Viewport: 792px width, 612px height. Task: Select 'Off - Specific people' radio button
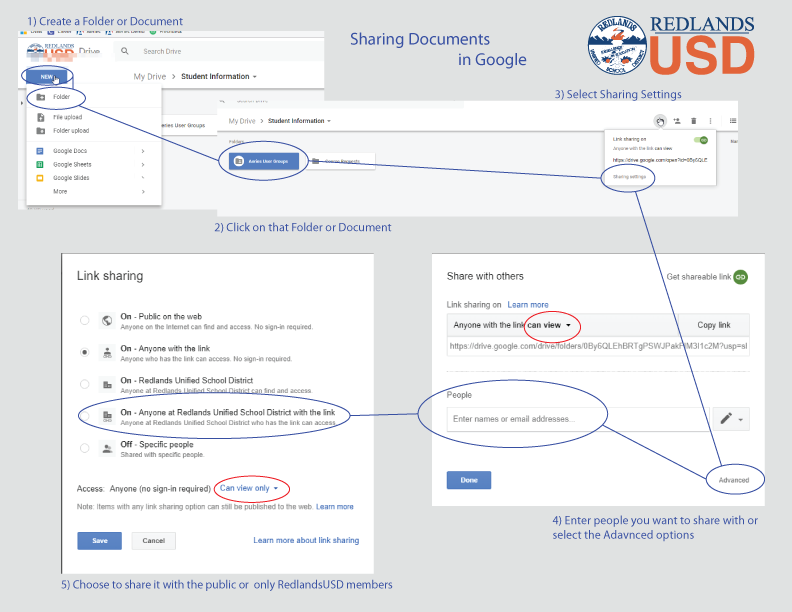[84, 448]
